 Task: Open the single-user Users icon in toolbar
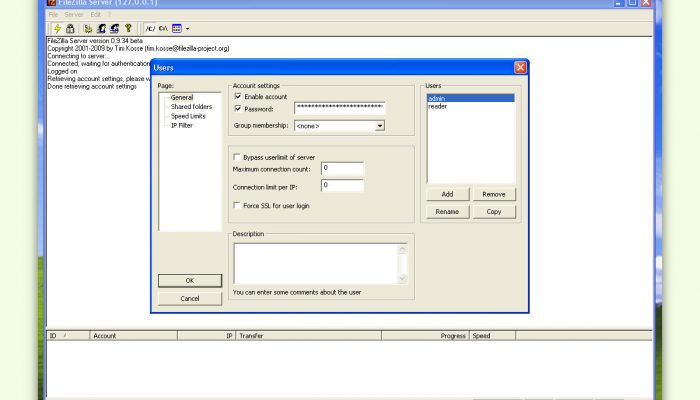click(x=101, y=29)
